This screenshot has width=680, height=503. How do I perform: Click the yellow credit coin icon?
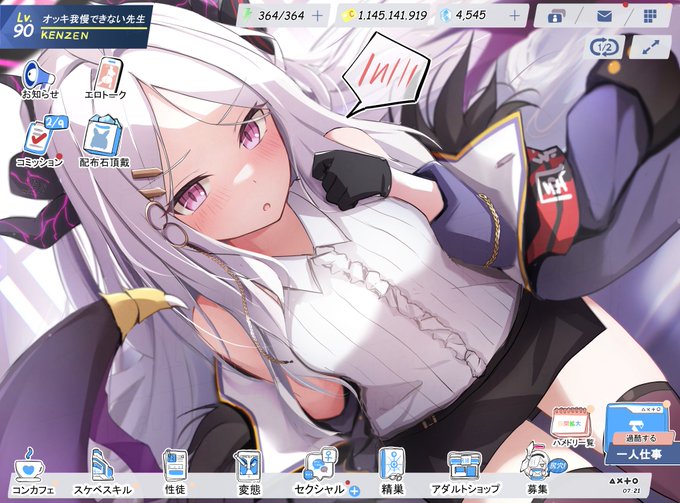pyautogui.click(x=347, y=16)
